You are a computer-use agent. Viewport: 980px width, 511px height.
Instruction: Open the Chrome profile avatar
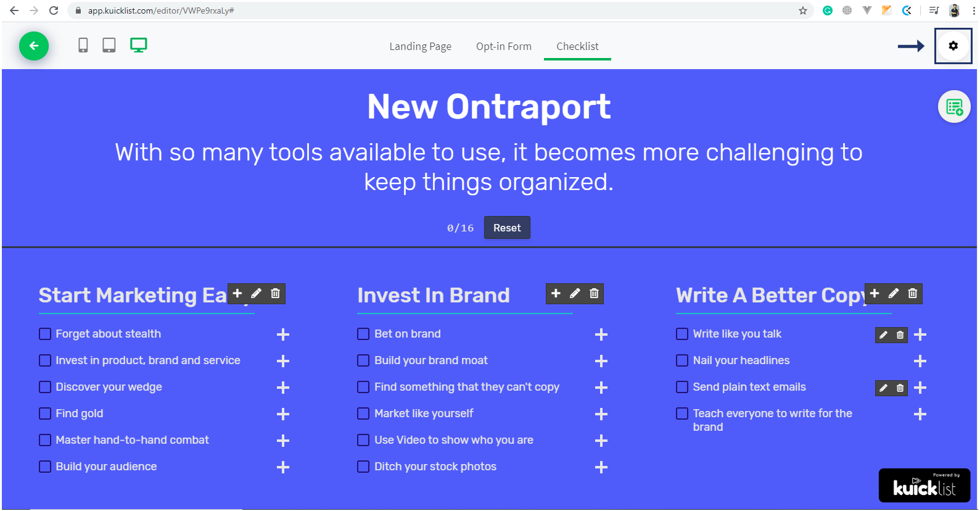(x=954, y=10)
